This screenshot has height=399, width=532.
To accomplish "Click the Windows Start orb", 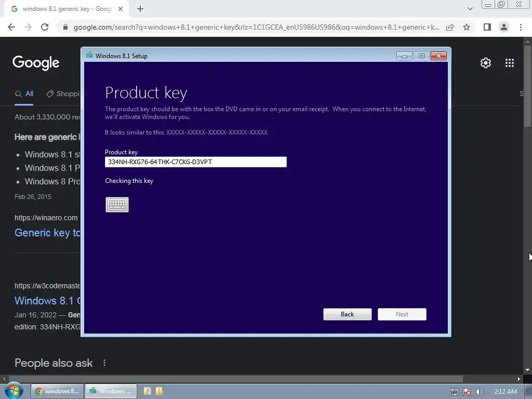I will 14,391.
